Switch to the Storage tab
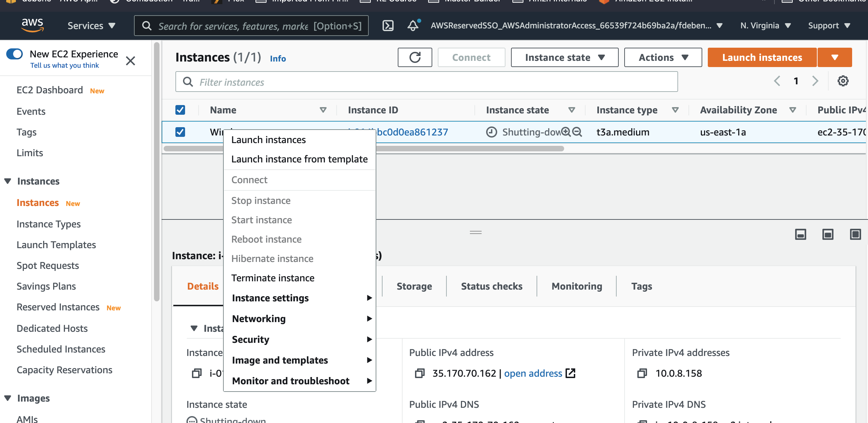 coord(414,286)
